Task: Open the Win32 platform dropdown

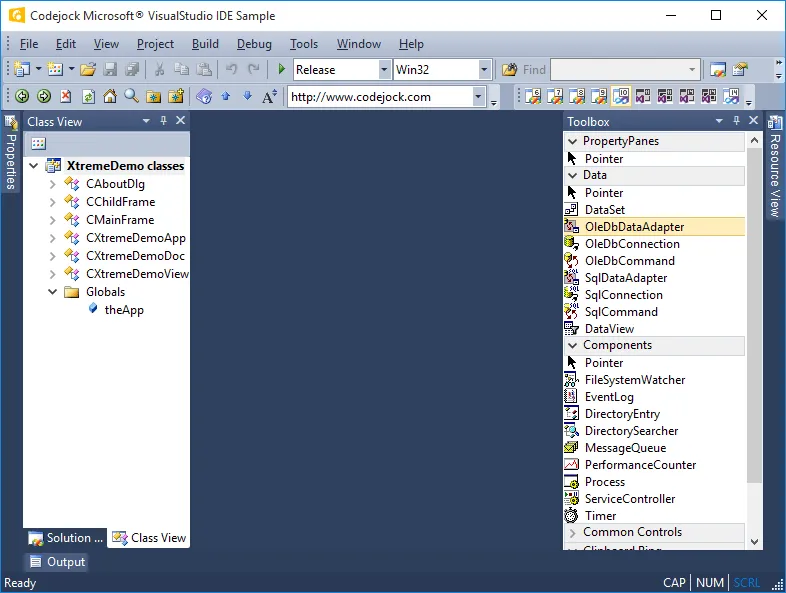Action: (x=484, y=70)
